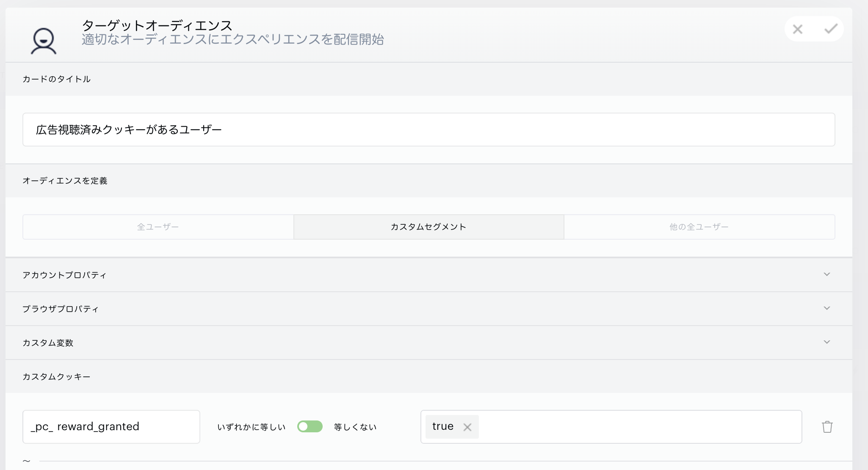
Task: Cancel editing with the X icon
Action: (x=798, y=29)
